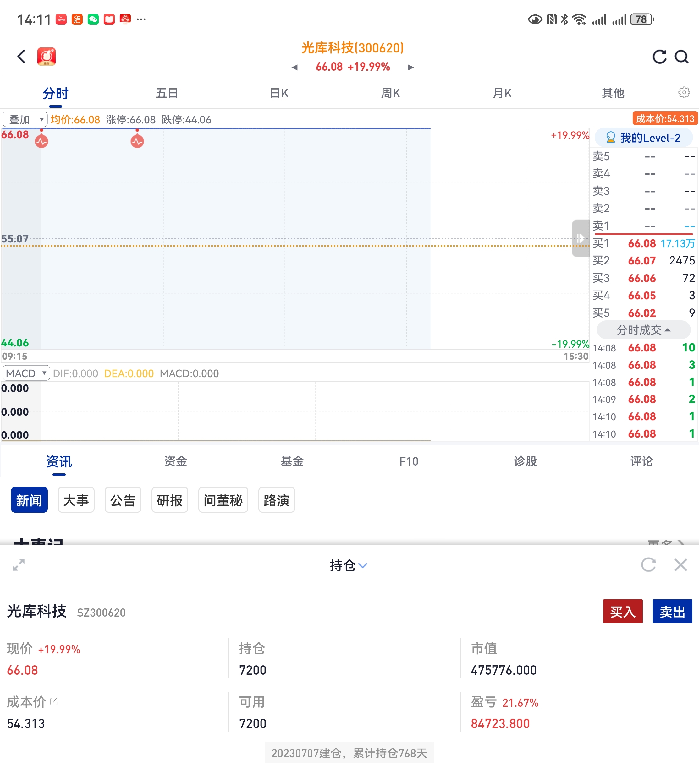Switch to the next stock arrow
This screenshot has width=699, height=784.
pos(410,67)
